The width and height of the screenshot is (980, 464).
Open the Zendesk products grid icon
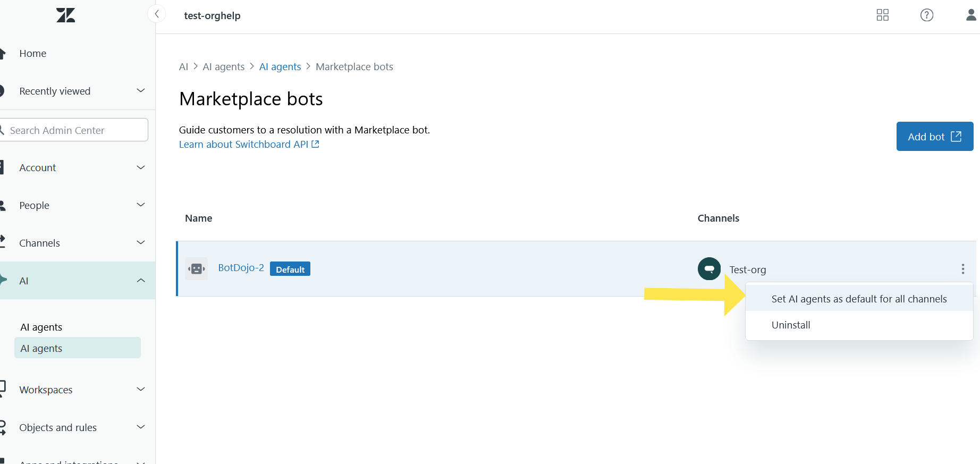882,15
